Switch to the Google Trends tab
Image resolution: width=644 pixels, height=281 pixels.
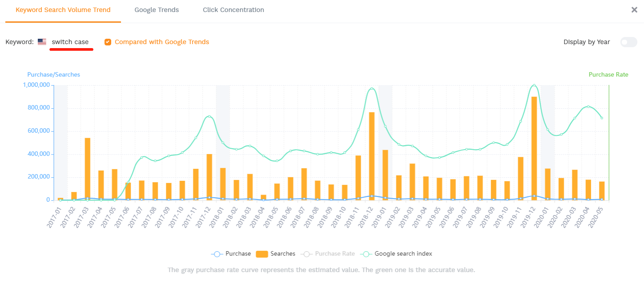[157, 10]
